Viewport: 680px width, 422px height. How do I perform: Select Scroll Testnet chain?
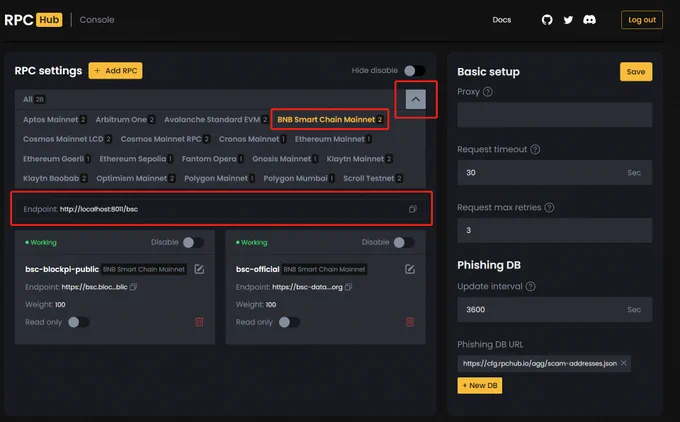(x=373, y=178)
